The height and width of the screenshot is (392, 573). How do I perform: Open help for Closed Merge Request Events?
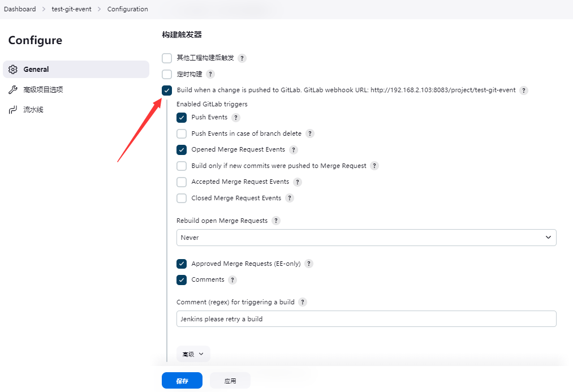(290, 198)
